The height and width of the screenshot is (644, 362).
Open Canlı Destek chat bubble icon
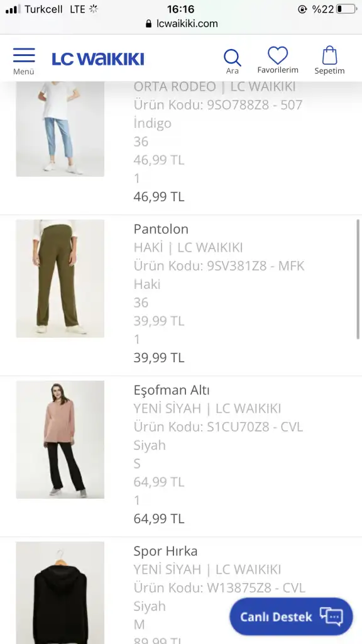pyautogui.click(x=331, y=616)
